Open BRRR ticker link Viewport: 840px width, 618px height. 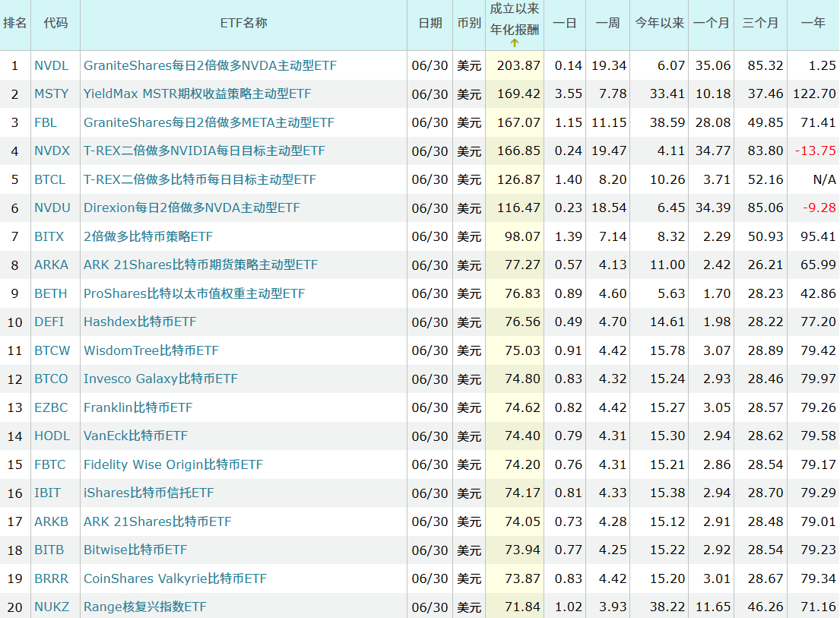coord(52,579)
